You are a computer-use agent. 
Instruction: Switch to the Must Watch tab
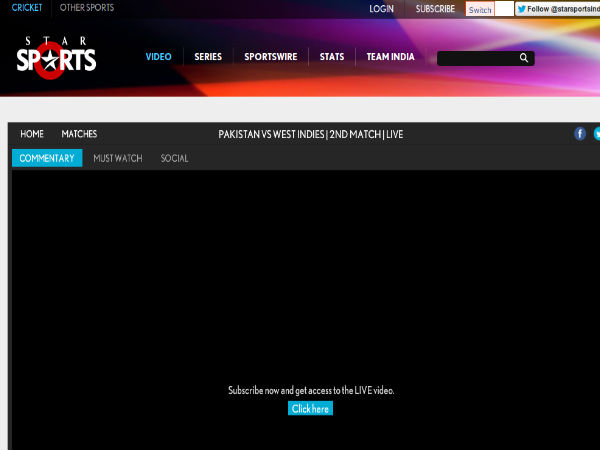tap(118, 158)
